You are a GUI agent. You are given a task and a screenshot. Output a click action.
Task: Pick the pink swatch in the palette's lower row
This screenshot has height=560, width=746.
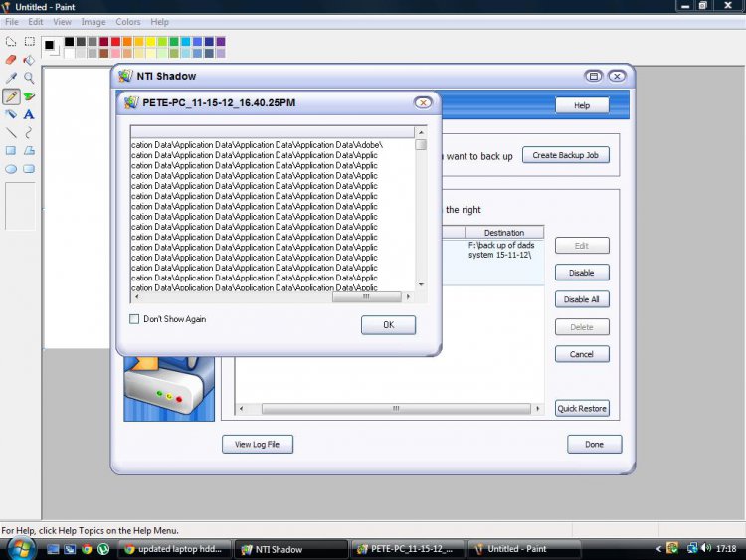coord(115,53)
